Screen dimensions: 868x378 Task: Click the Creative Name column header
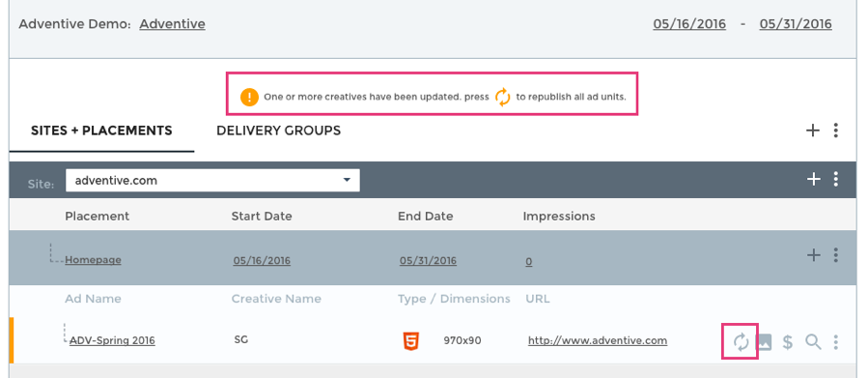pos(276,299)
